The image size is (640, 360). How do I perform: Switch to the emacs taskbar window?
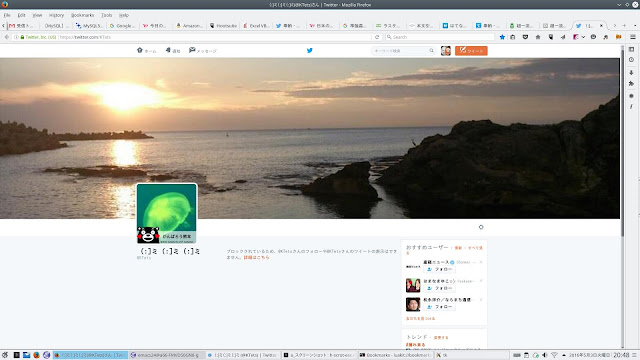167,355
